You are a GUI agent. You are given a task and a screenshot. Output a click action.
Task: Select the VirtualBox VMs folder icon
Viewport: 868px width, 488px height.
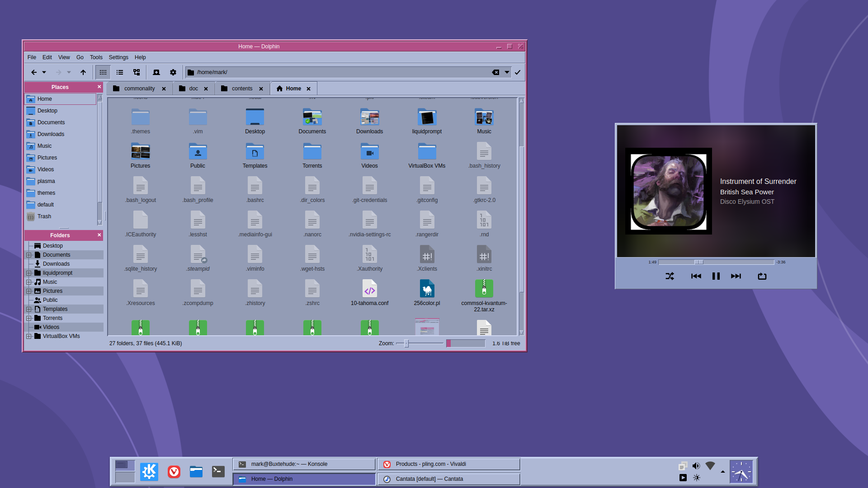coord(427,152)
